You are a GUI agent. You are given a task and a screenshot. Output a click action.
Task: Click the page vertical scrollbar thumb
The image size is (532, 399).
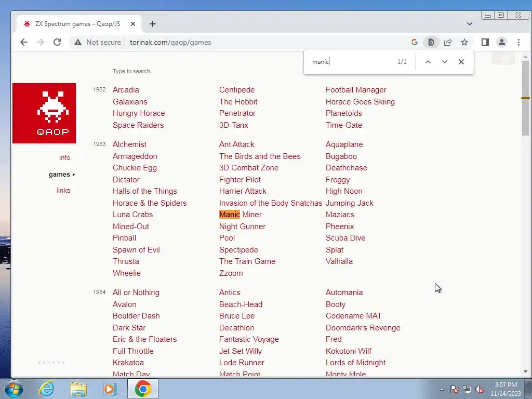525,98
